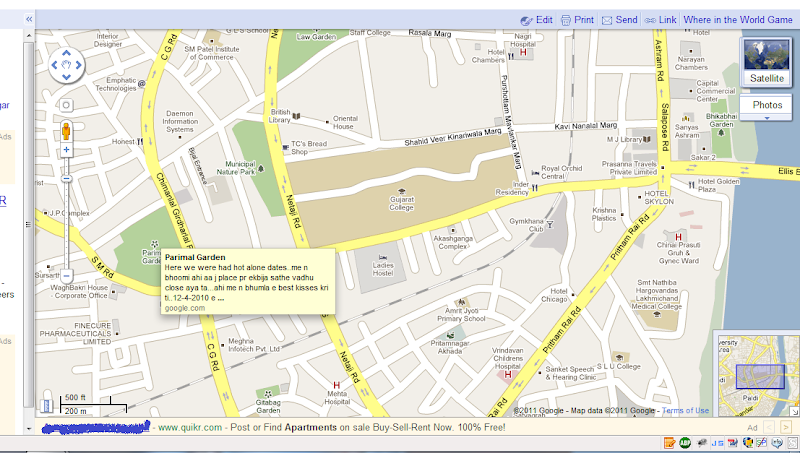Viewport: 800px width, 453px height.
Task: Click the globe with folder status bar icon
Action: [748, 443]
